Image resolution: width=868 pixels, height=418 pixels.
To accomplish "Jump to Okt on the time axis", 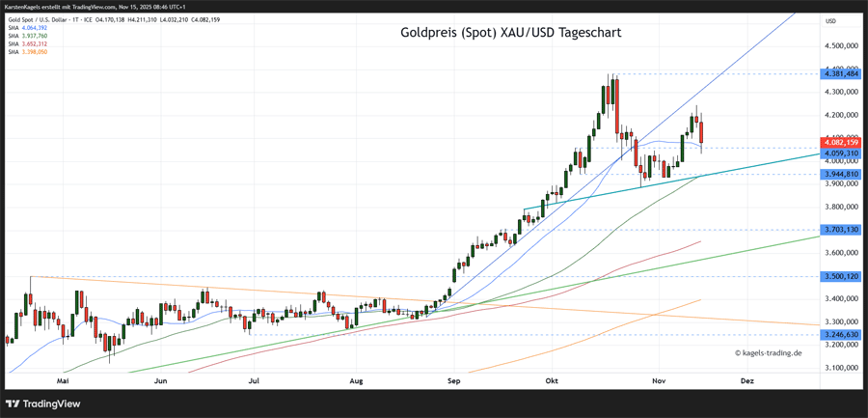I will [x=552, y=381].
